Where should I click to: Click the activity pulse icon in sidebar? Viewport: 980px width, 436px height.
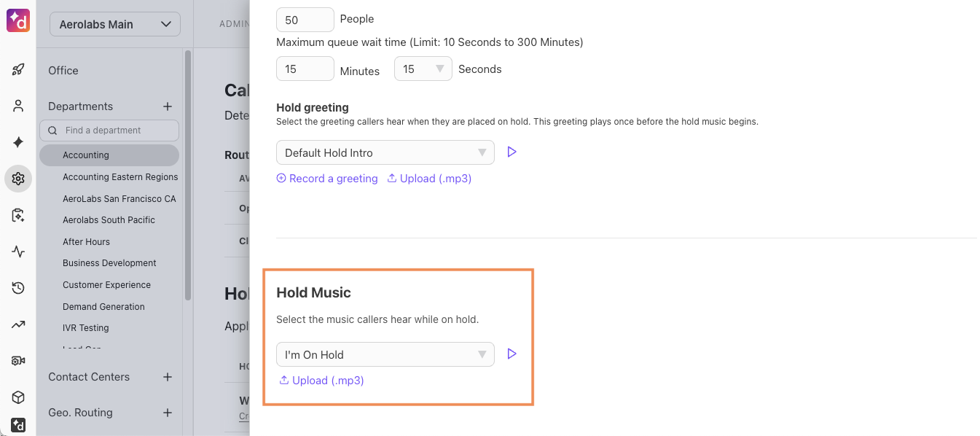[18, 252]
